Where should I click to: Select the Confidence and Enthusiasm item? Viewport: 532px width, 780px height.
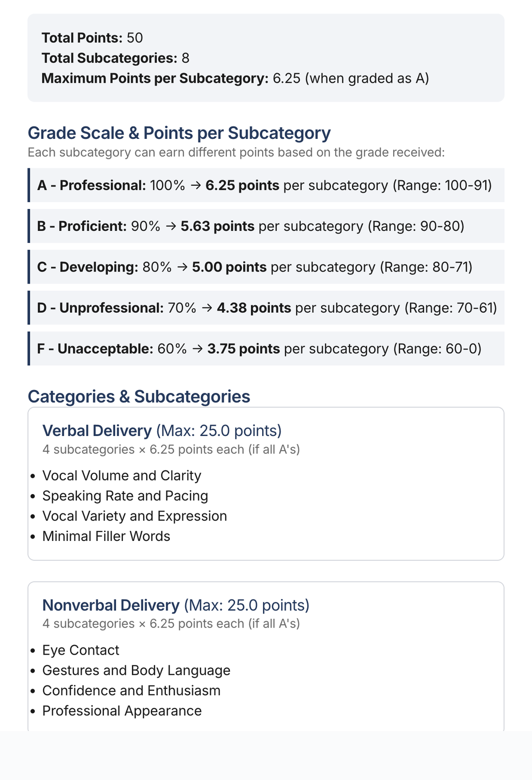click(x=132, y=691)
